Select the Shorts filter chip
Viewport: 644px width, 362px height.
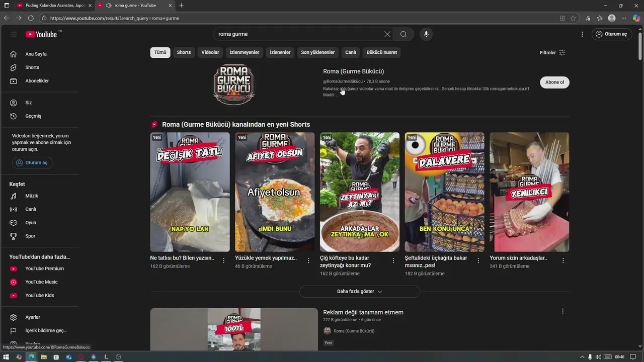(184, 52)
